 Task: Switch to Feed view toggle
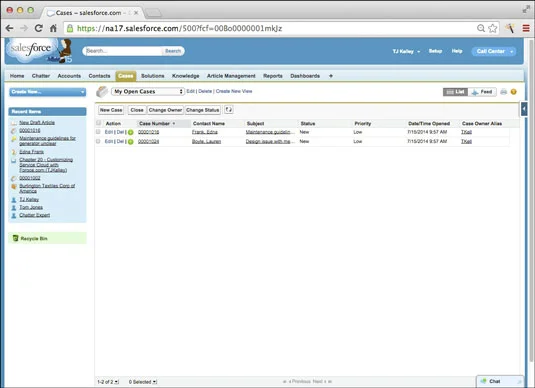482,92
